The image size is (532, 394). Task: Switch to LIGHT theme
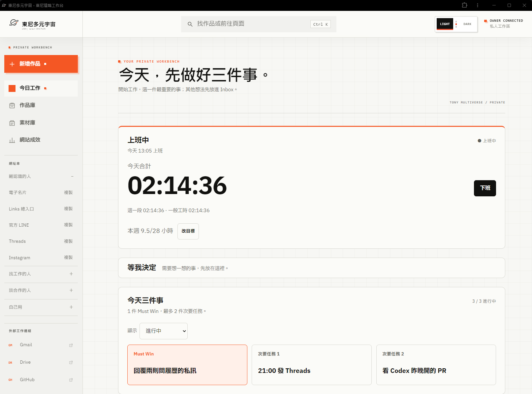[445, 24]
